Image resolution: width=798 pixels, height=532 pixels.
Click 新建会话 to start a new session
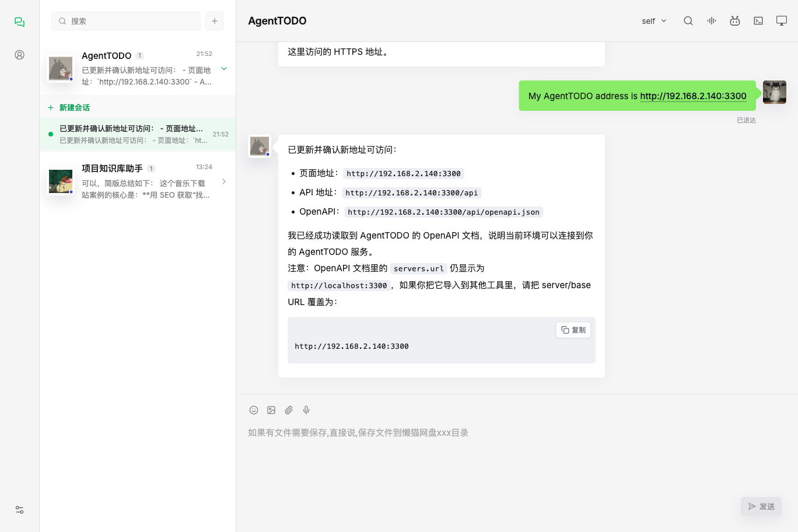point(69,107)
